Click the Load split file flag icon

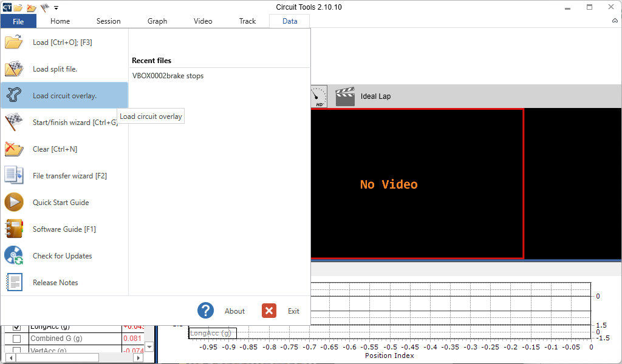coord(14,69)
